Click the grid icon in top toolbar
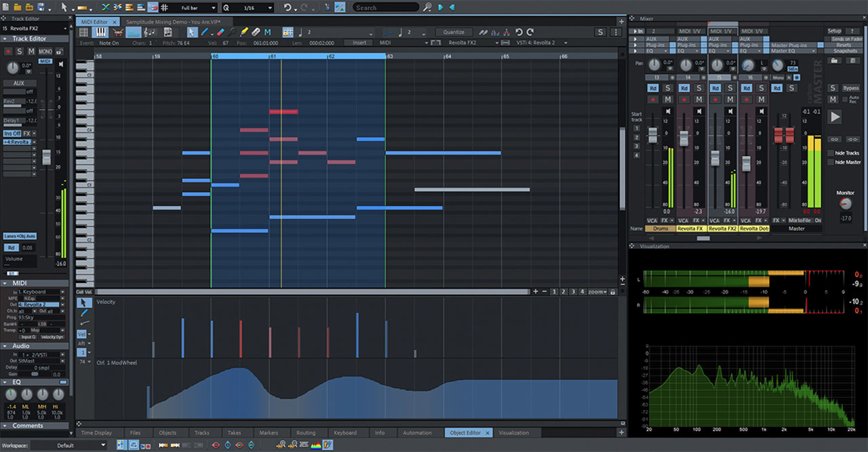This screenshot has height=452, width=868. click(x=164, y=7)
